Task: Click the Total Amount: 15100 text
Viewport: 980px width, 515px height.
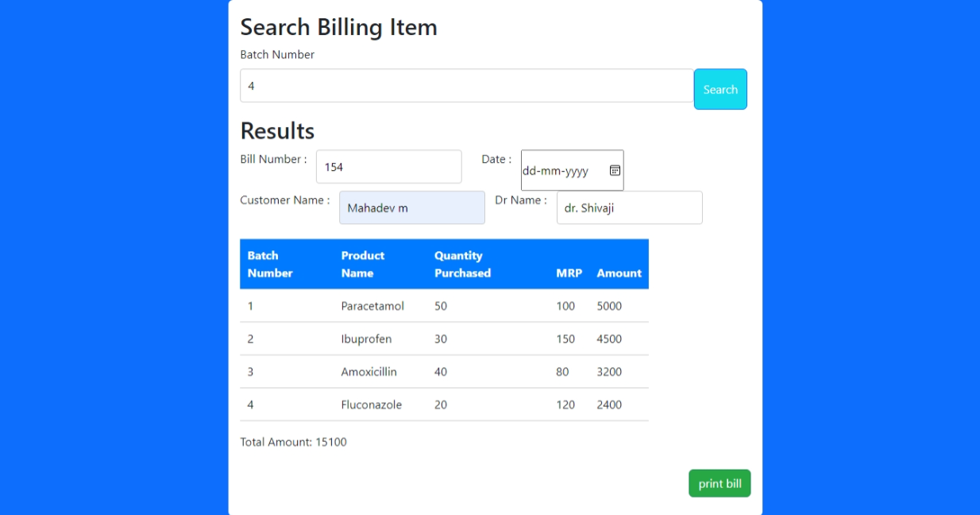Action: coord(293,442)
